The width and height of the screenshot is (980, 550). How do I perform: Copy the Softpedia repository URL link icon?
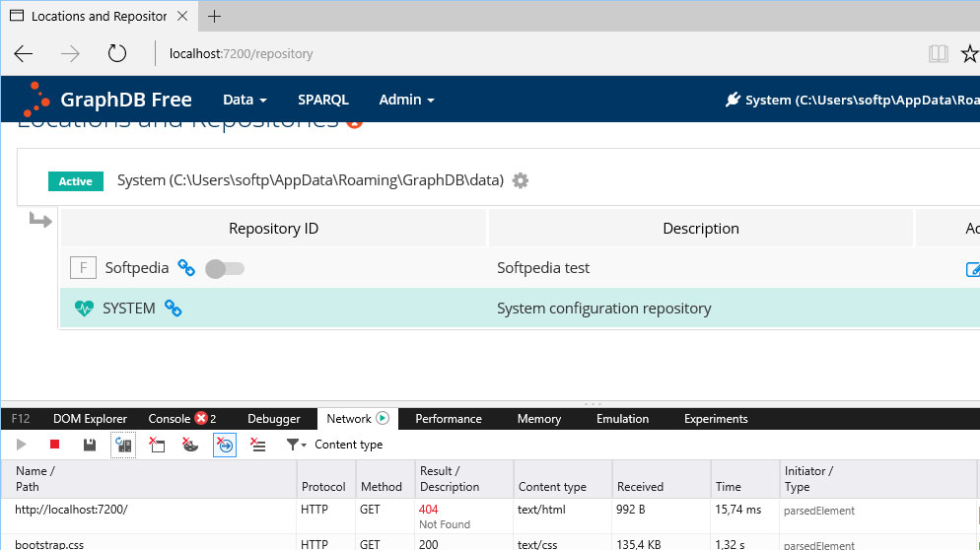(x=186, y=268)
